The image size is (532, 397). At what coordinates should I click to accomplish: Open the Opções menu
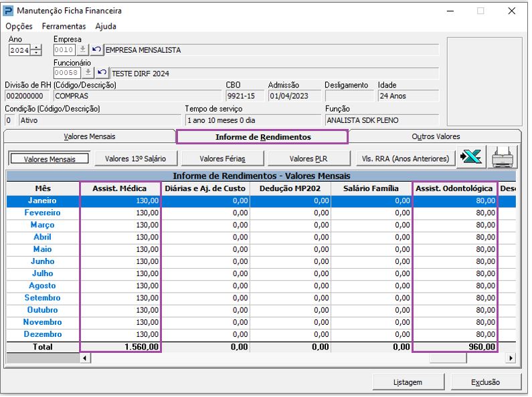coord(19,26)
